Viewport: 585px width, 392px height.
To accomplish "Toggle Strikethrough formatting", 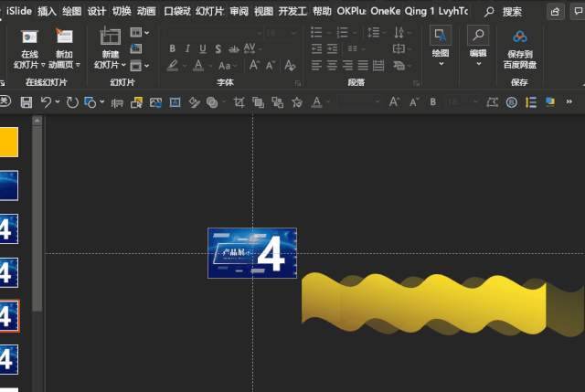I will pyautogui.click(x=234, y=48).
